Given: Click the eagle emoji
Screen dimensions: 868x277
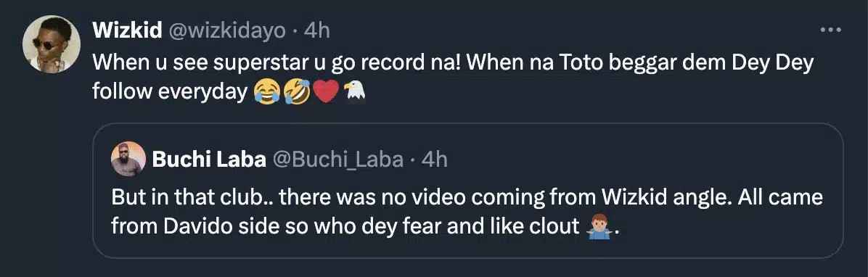Looking at the screenshot, I should point(355,91).
